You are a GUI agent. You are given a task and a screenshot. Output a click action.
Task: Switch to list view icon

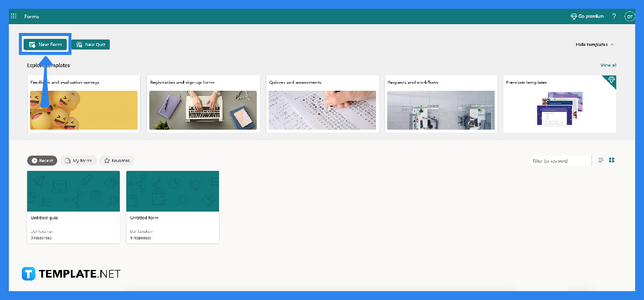pos(601,160)
